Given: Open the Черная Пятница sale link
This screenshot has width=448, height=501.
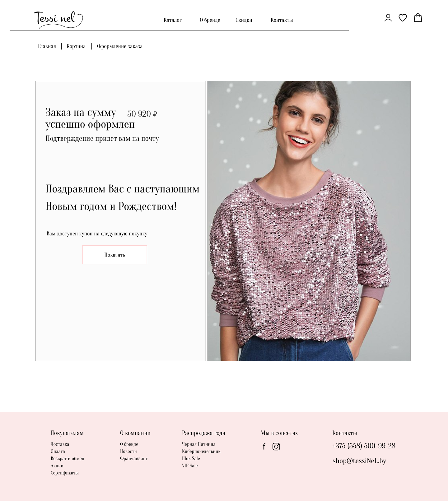Looking at the screenshot, I should 198,444.
